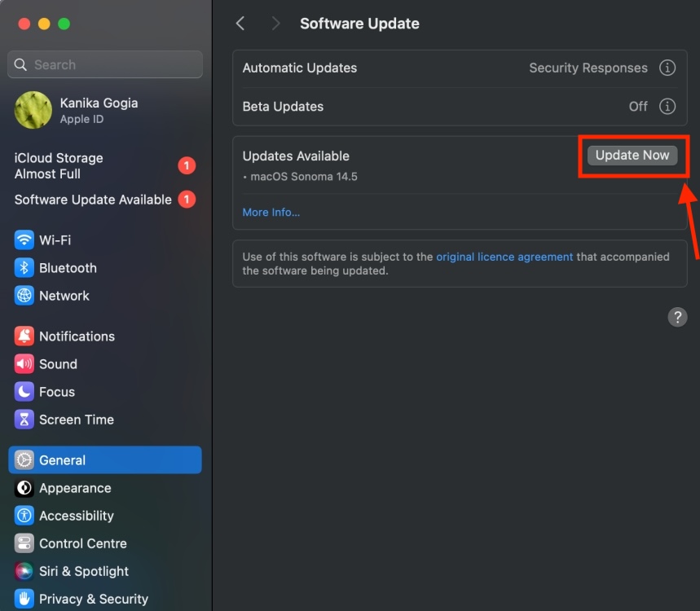Open Siri & Spotlight icon
Screen dimensions: 700x611
coord(24,571)
